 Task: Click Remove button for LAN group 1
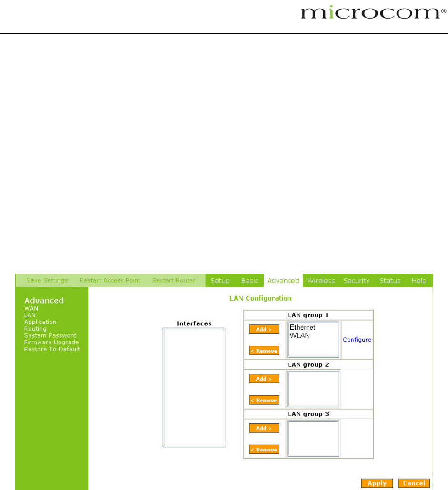264,351
